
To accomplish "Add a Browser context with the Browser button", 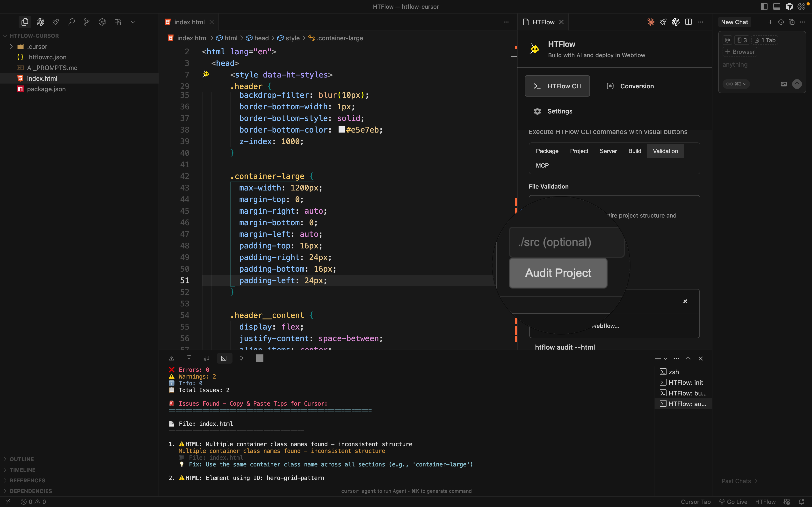I will (x=739, y=51).
